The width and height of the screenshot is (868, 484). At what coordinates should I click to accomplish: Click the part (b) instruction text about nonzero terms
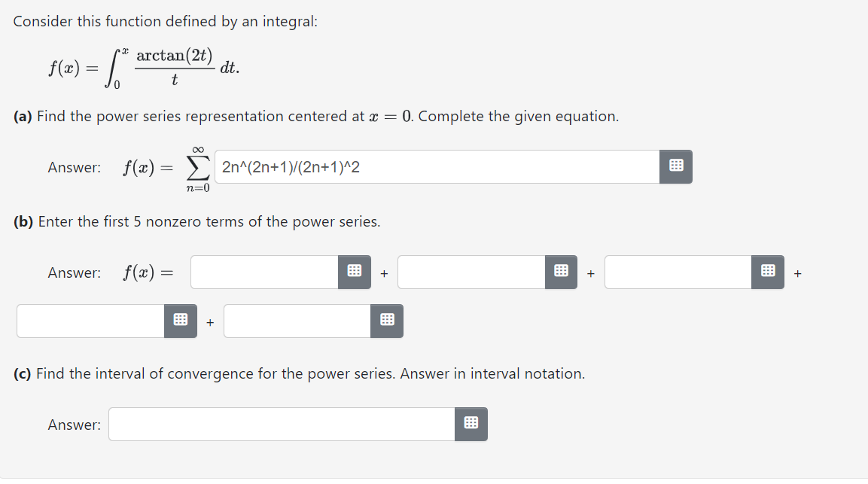pos(196,221)
